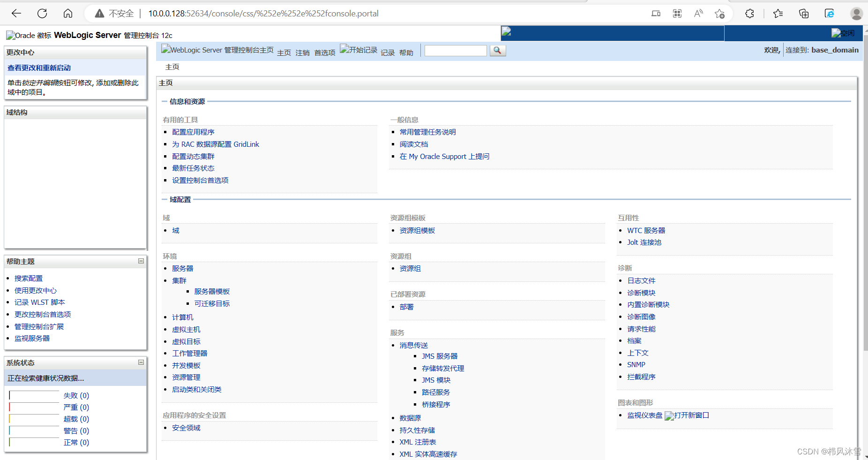Open 日志文件 link
Image resolution: width=868 pixels, height=460 pixels.
point(641,281)
